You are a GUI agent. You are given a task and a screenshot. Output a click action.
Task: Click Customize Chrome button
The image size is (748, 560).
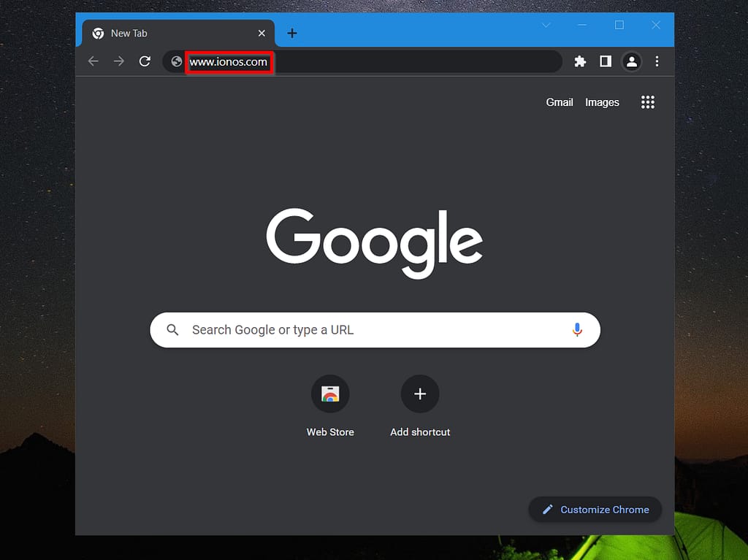click(x=595, y=510)
